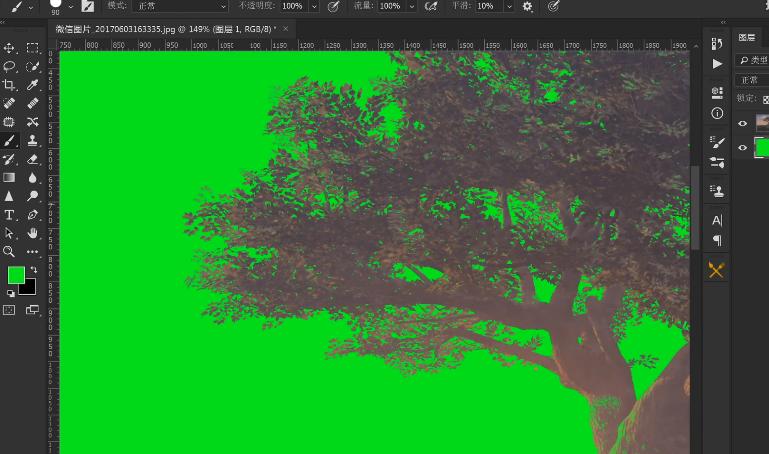Viewport: 769px width, 454px height.
Task: Open the blending mode dropdown in options bar
Action: [180, 6]
